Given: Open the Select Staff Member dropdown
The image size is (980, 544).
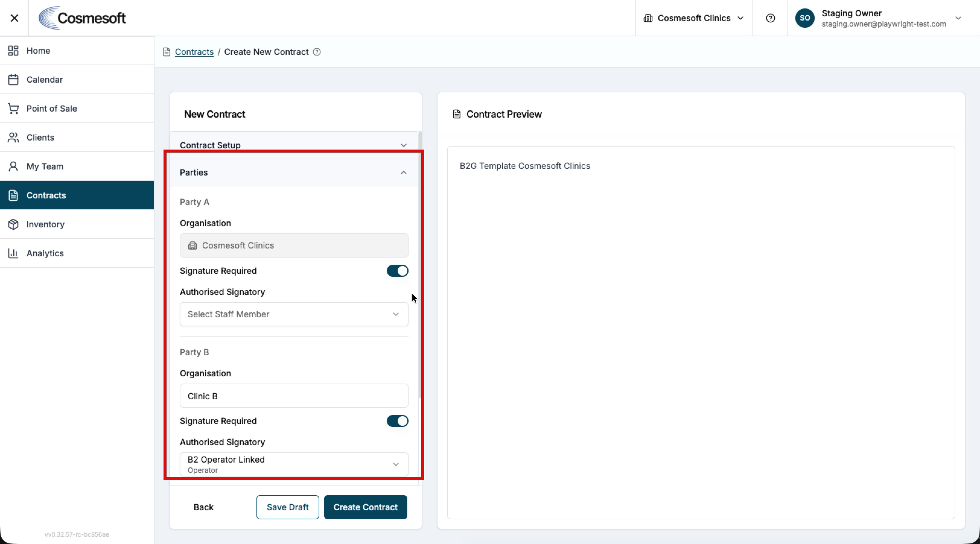Looking at the screenshot, I should pos(294,314).
